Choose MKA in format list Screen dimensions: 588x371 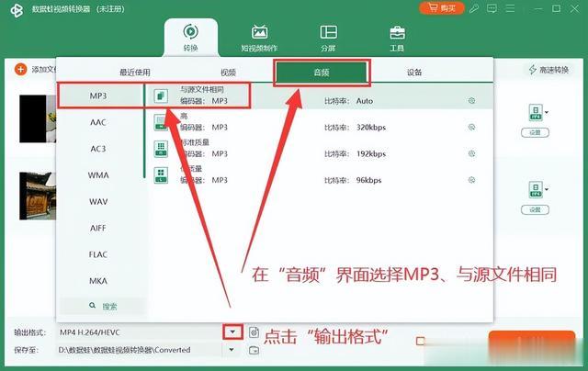click(x=98, y=281)
